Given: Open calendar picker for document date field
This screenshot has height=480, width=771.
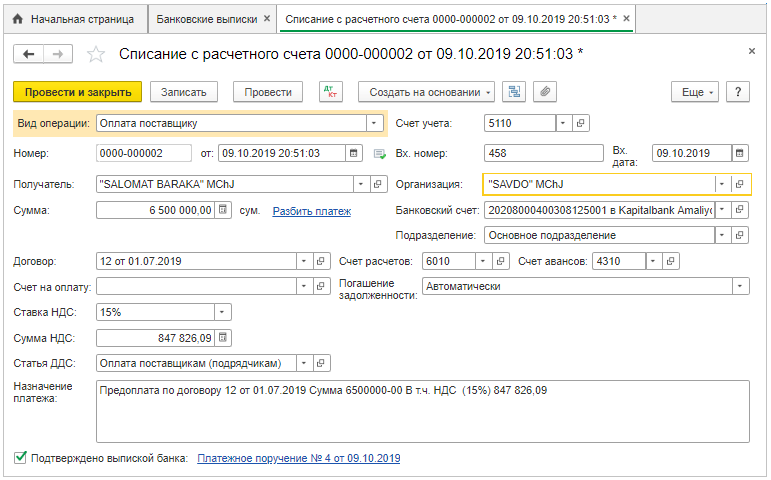Looking at the screenshot, I should [x=353, y=153].
